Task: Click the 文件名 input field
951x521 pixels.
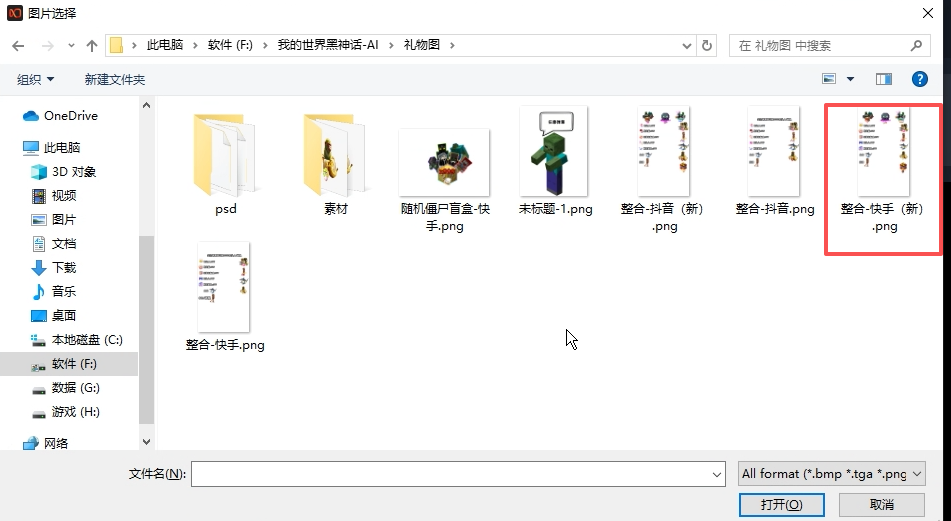Action: click(458, 474)
